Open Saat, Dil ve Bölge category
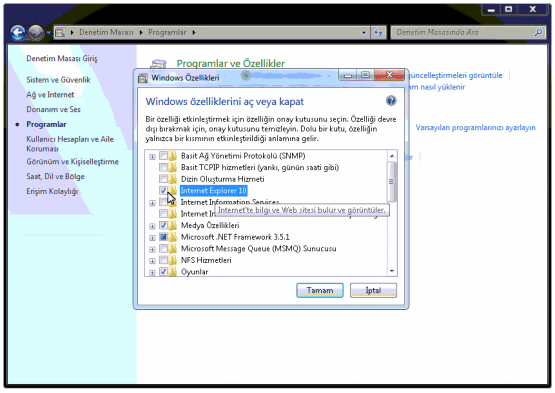The image size is (555, 393). coord(55,176)
